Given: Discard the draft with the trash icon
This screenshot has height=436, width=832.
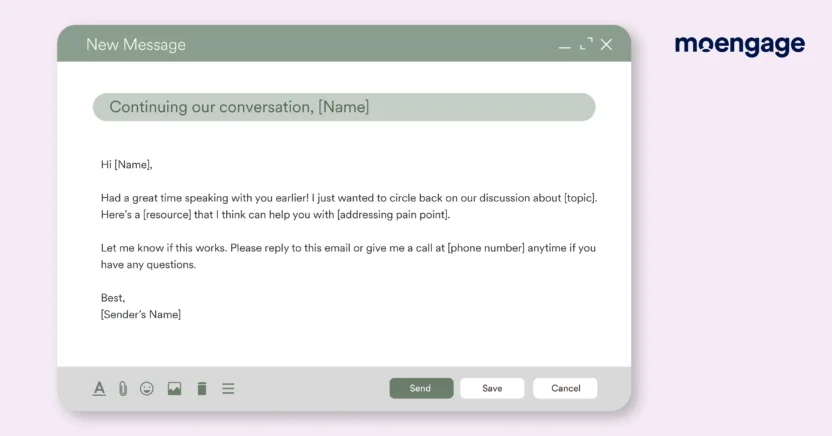Looking at the screenshot, I should click(x=202, y=389).
